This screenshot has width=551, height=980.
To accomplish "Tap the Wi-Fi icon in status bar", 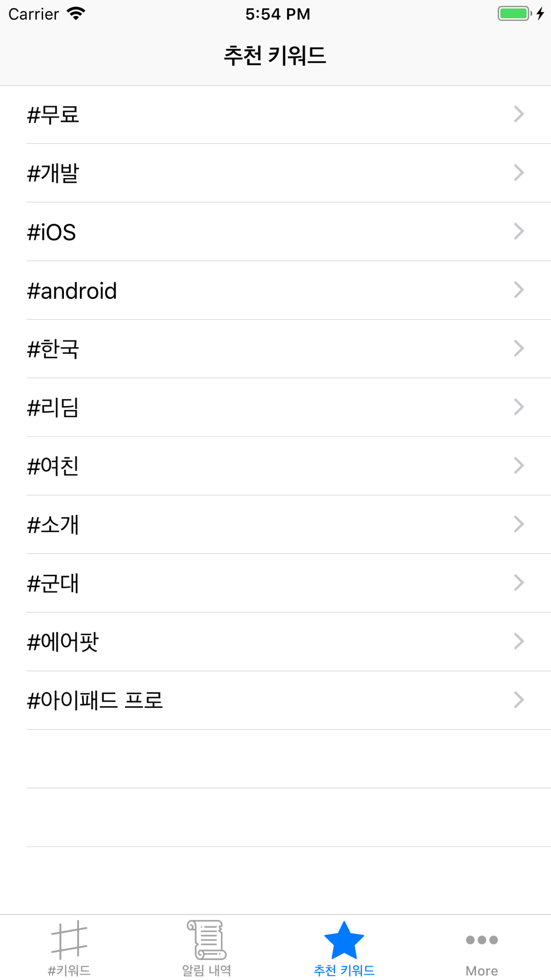I will point(76,14).
